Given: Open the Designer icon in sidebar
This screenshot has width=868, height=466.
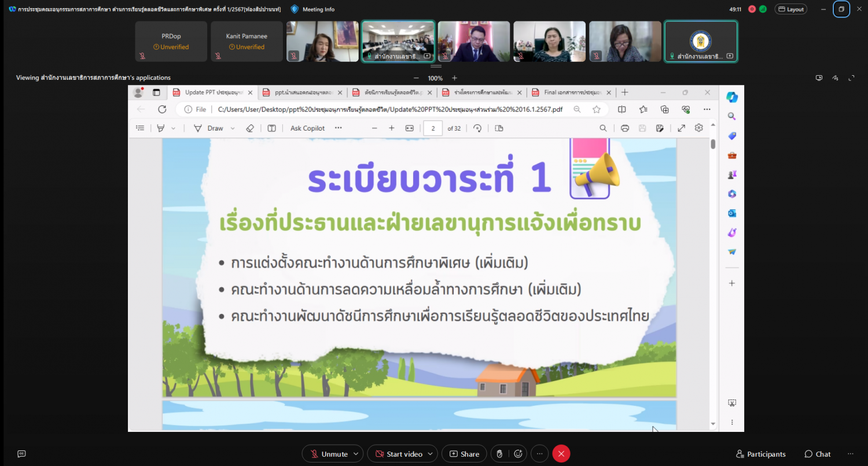Looking at the screenshot, I should [x=732, y=232].
